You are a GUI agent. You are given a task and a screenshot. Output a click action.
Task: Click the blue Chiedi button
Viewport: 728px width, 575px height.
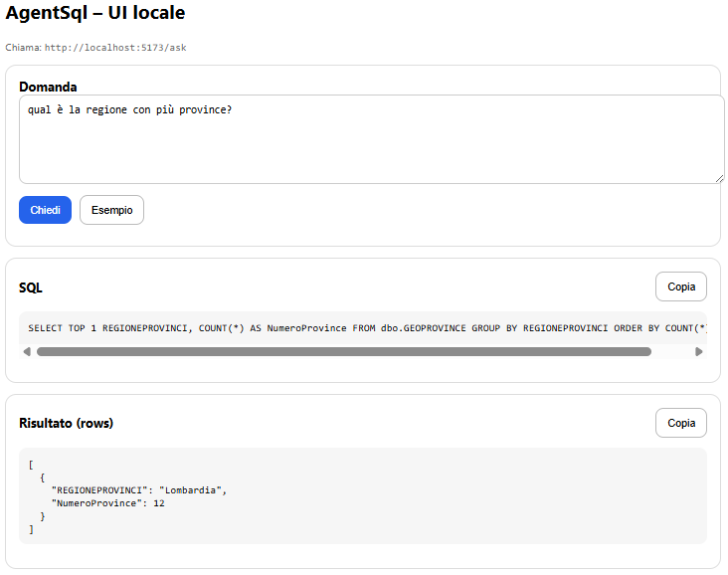(45, 210)
